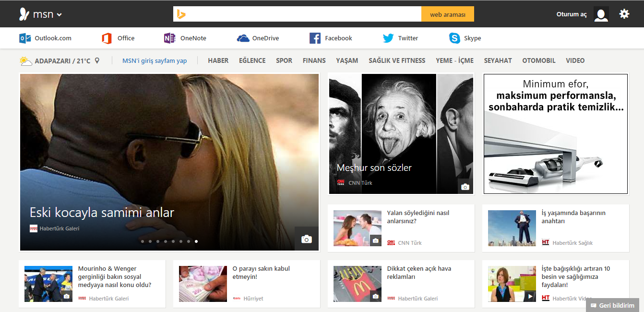Expand the msn logo dropdown arrow
The image size is (644, 312).
click(60, 14)
